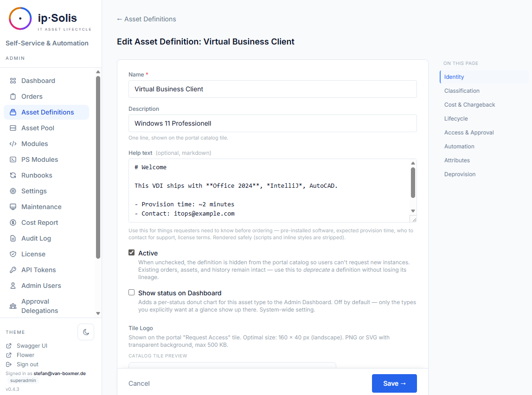Viewport: 532px width, 395px height.
Task: Click the Cancel button
Action: coord(139,383)
